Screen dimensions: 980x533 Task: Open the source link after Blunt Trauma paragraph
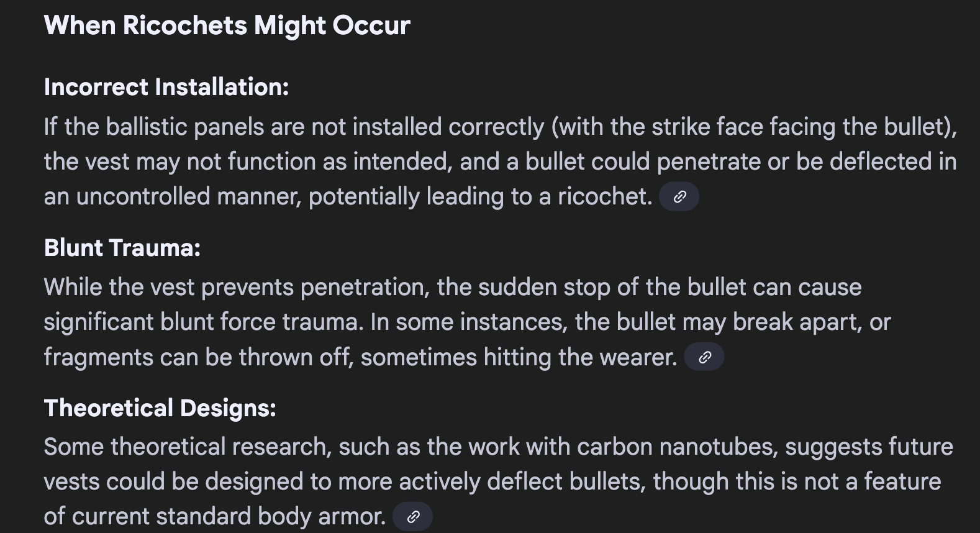(x=704, y=357)
